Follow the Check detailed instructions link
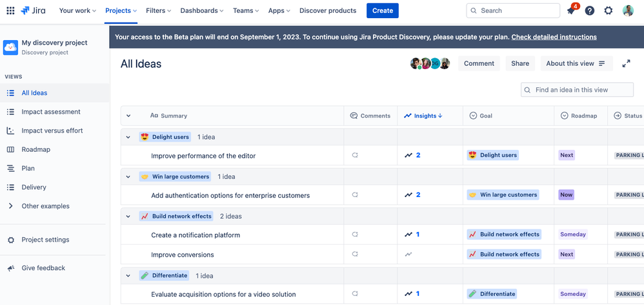Screen dimensions: 644x305 [x=554, y=37]
